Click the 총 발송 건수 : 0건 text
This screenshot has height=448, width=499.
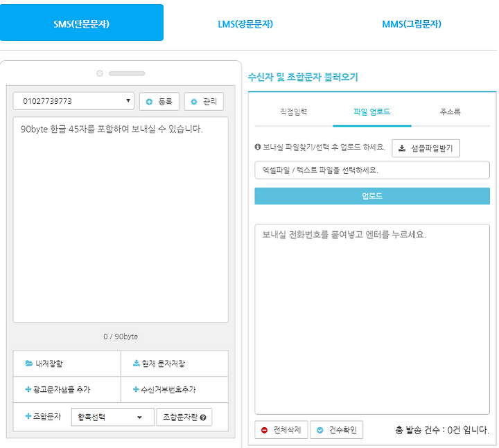click(x=442, y=430)
